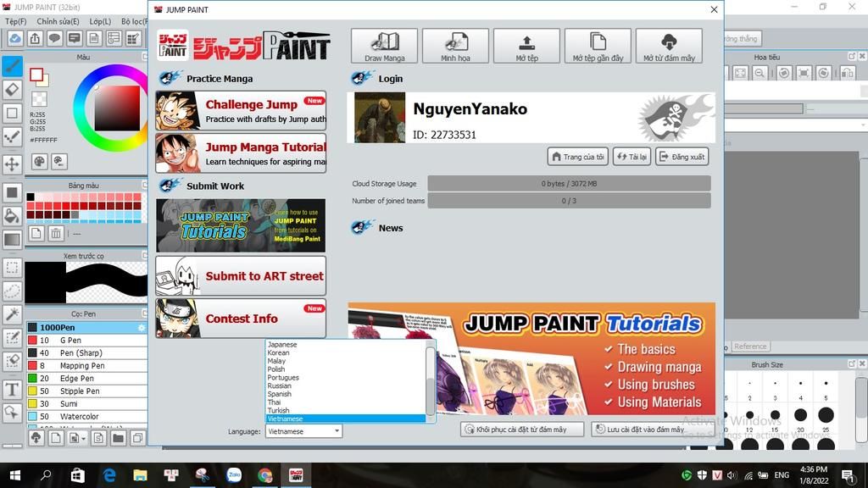The image size is (868, 488).
Task: Click Mở từ đám mây button
Action: click(669, 46)
